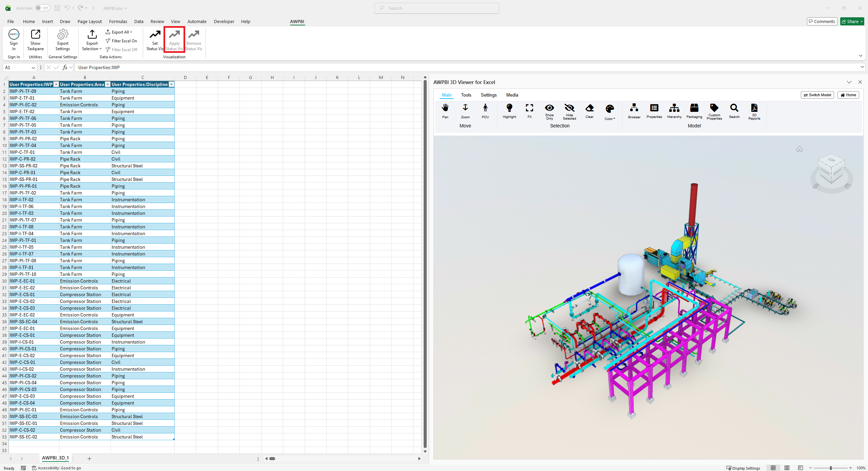Open 3D Reports

tap(754, 111)
